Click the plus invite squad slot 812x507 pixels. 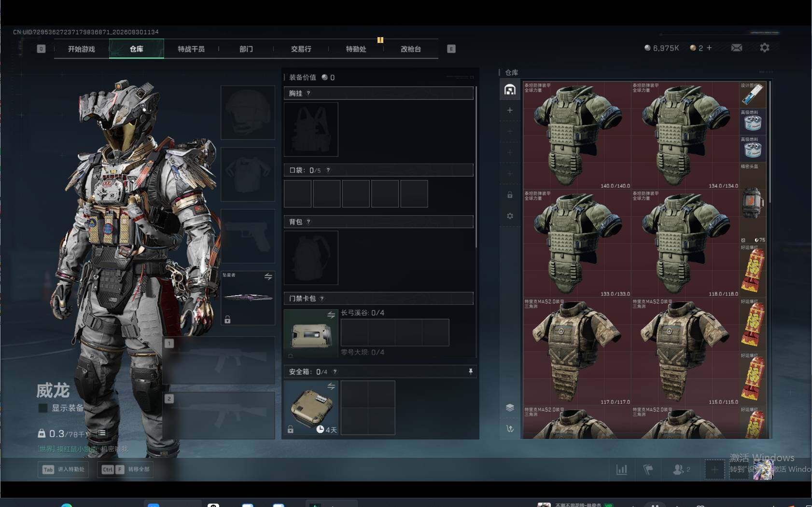point(714,469)
